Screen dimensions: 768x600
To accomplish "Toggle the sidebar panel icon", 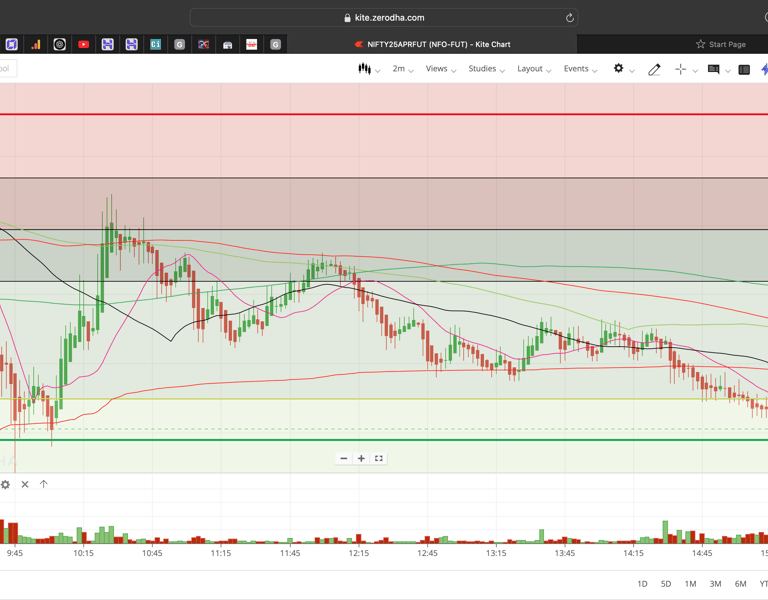I will 744,70.
